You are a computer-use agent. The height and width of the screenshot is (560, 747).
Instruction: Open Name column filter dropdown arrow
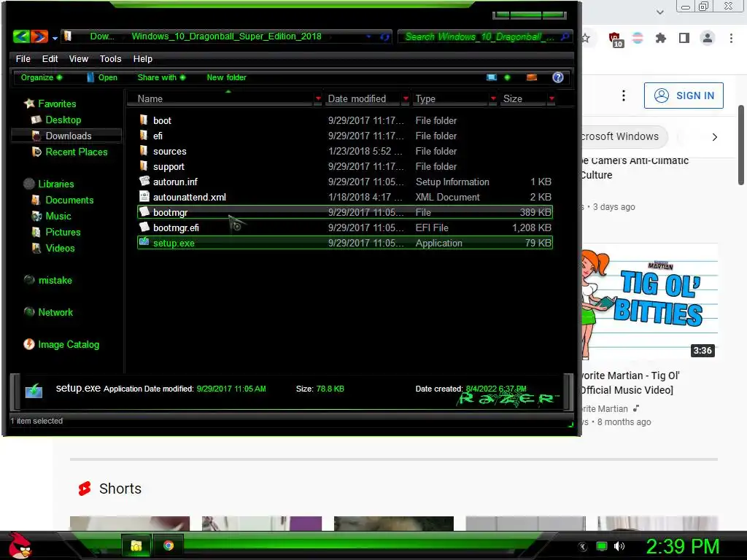point(318,98)
